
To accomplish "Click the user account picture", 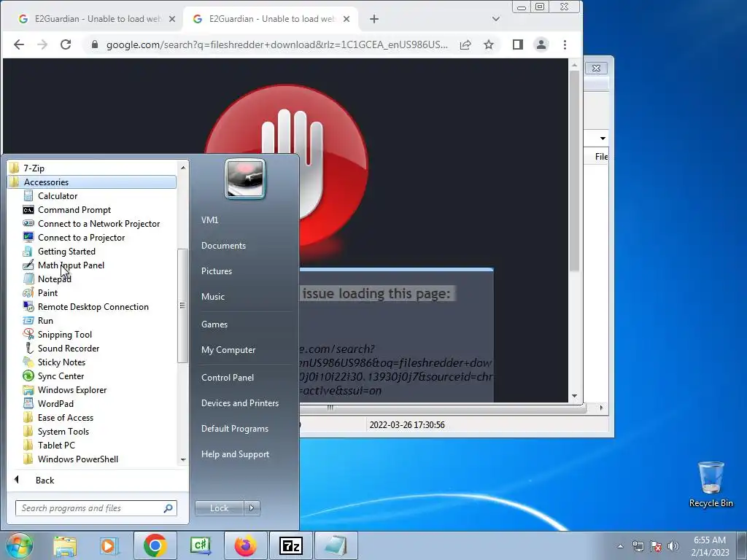I will (x=245, y=179).
